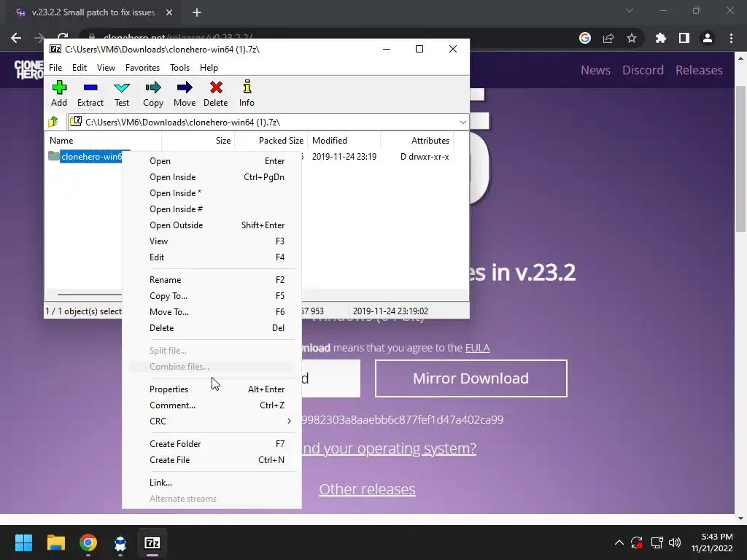Open Releases link in site header
Viewport: 747px width, 560px height.
[x=699, y=70]
